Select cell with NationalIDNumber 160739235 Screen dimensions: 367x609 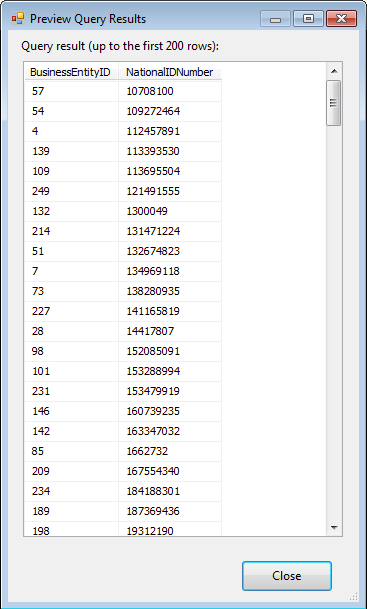(170, 411)
